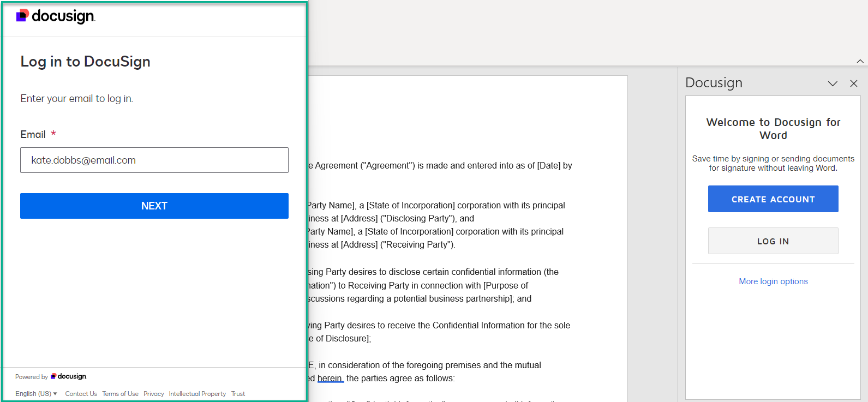Click the underlined word herein in the document
The height and width of the screenshot is (402, 868).
(x=330, y=379)
